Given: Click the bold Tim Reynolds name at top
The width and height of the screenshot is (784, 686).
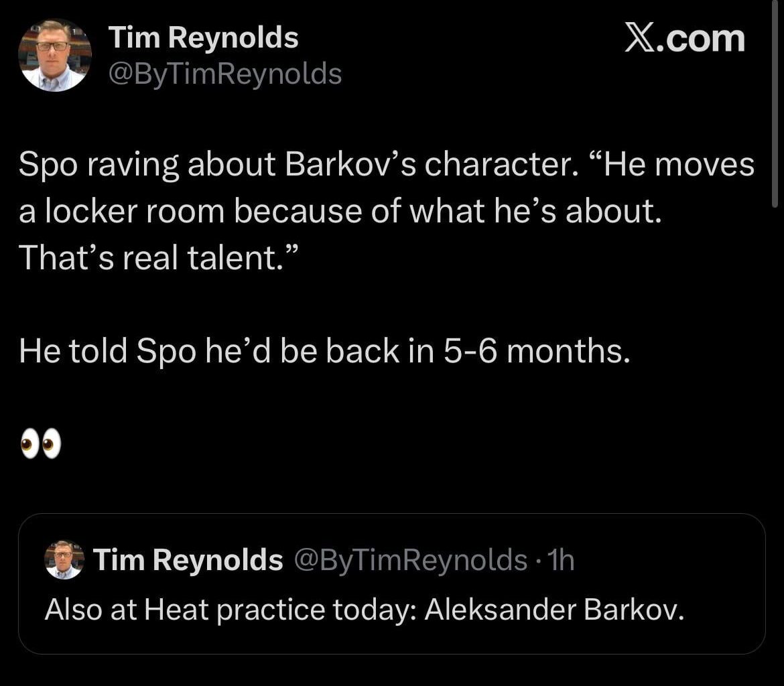Looking at the screenshot, I should point(203,38).
